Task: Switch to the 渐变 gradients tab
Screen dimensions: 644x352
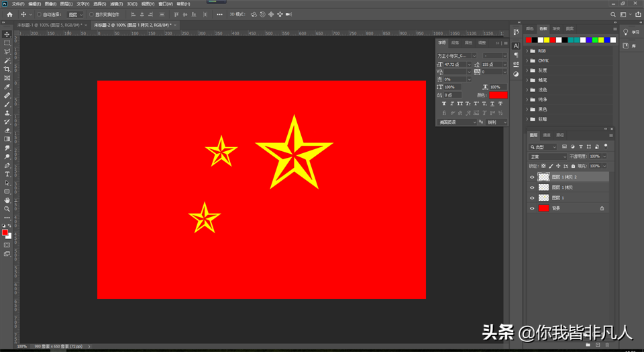Action: click(556, 29)
